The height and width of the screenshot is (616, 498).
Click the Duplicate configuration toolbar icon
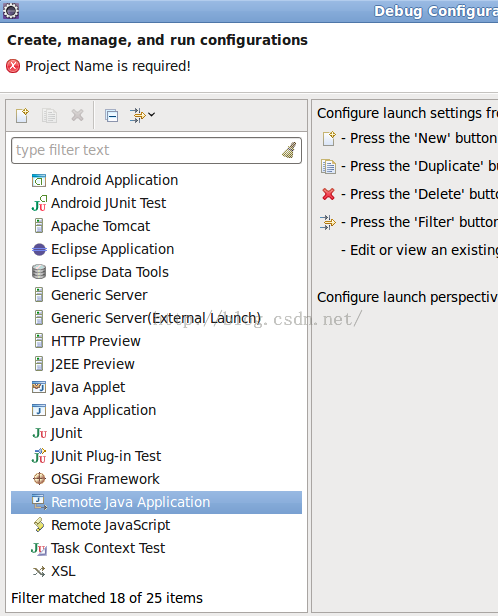coord(49,116)
